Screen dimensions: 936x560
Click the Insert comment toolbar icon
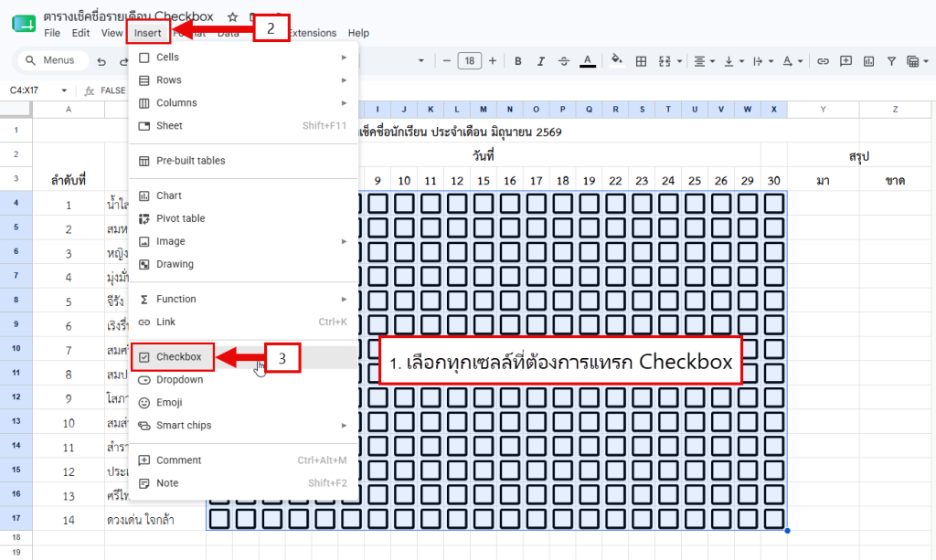click(846, 61)
